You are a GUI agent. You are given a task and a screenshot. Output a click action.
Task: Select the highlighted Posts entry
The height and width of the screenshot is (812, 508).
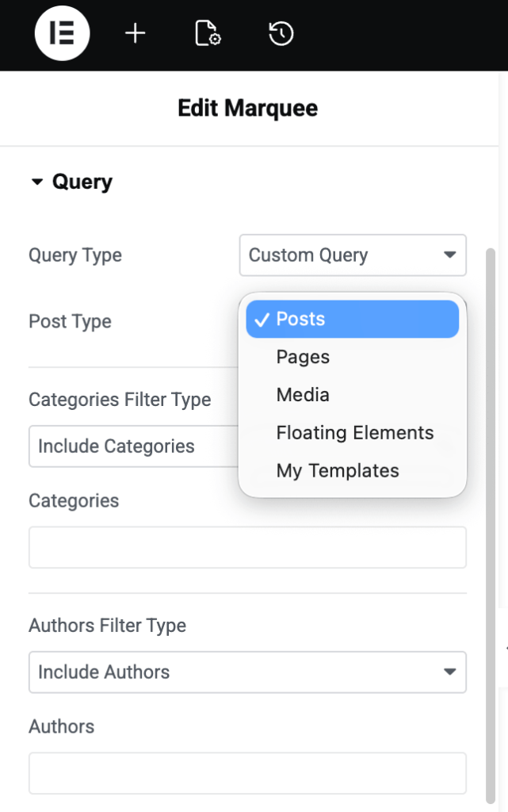tap(353, 319)
